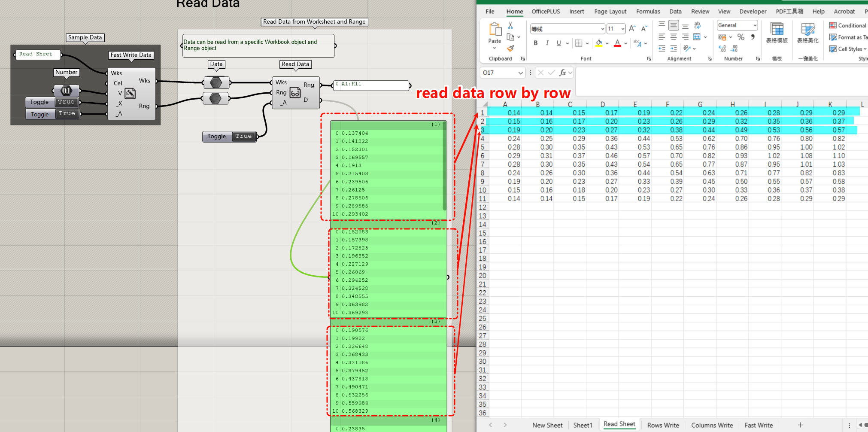Image resolution: width=868 pixels, height=432 pixels.
Task: Activate the Format Painter brush icon
Action: tap(510, 48)
